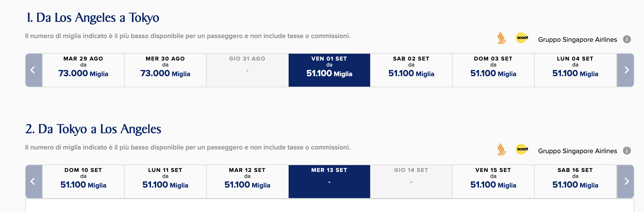
Task: Select return date LUN 11 SET
Action: pos(165,181)
